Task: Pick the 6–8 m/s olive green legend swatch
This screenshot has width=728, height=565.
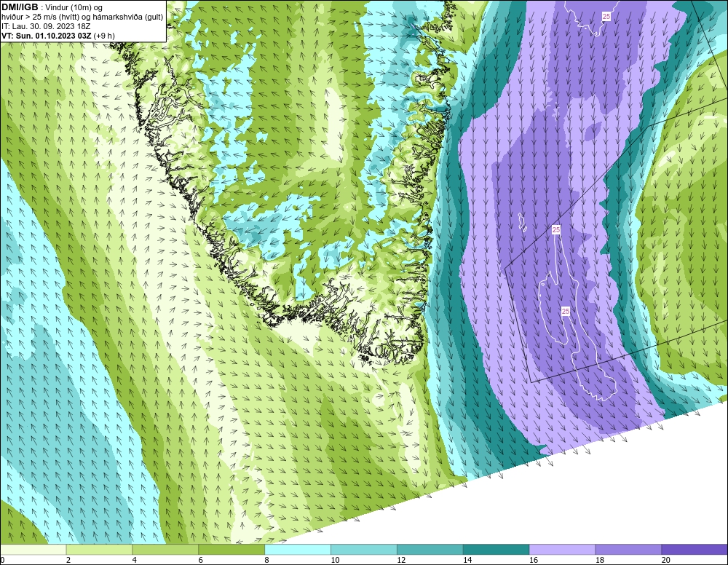Action: click(x=232, y=550)
